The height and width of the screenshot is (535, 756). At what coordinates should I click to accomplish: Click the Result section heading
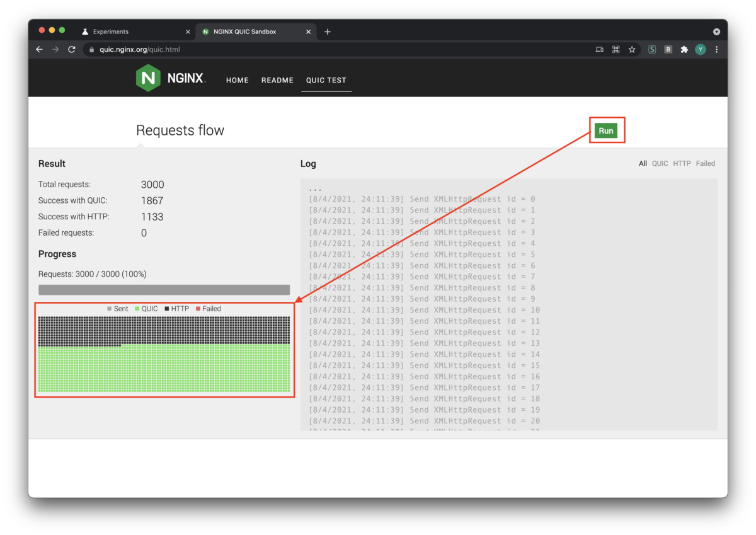coord(52,163)
